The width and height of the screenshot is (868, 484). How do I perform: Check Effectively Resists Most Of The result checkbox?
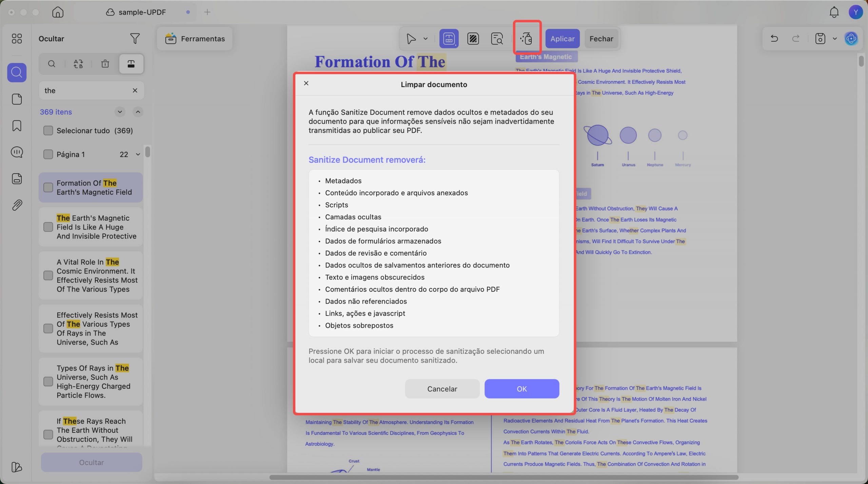click(48, 328)
